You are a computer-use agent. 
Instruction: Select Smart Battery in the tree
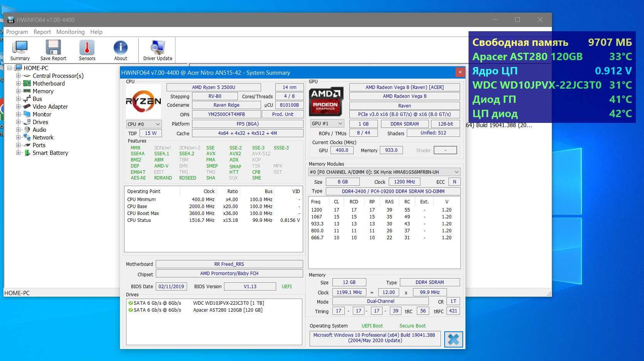coord(50,153)
